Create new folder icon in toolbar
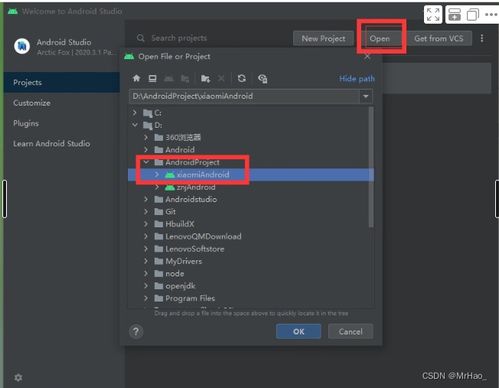Screen dimensions: 499x388 pos(205,79)
